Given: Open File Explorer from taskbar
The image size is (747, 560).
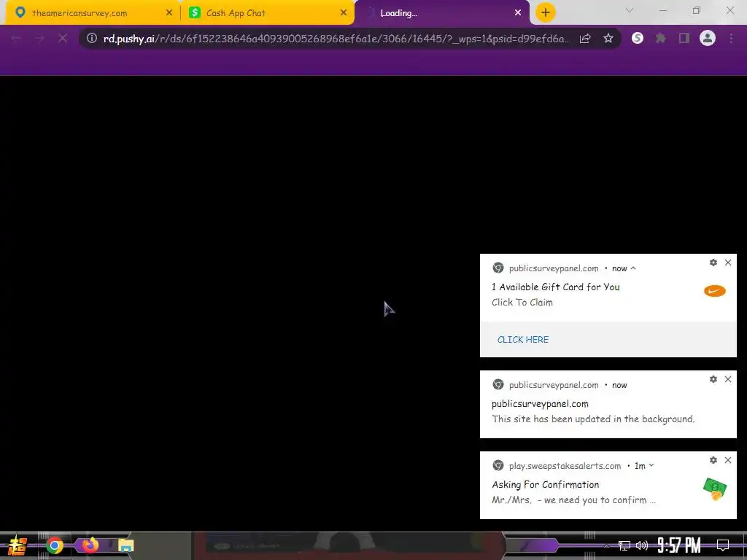Looking at the screenshot, I should [x=125, y=545].
